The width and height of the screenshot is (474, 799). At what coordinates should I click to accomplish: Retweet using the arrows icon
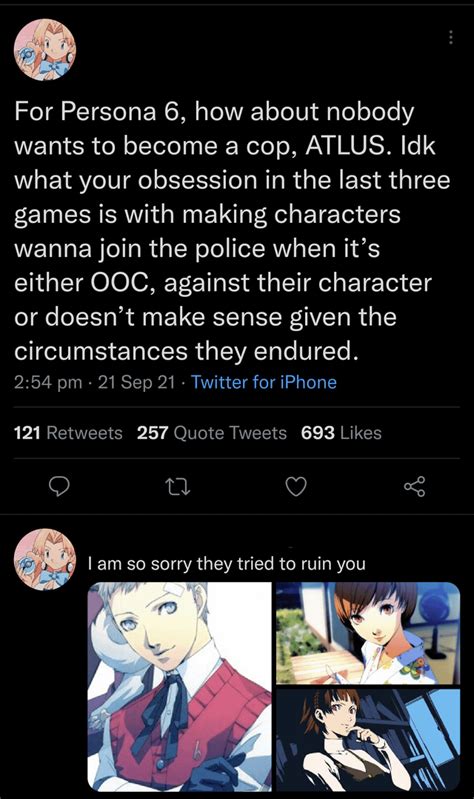click(178, 488)
